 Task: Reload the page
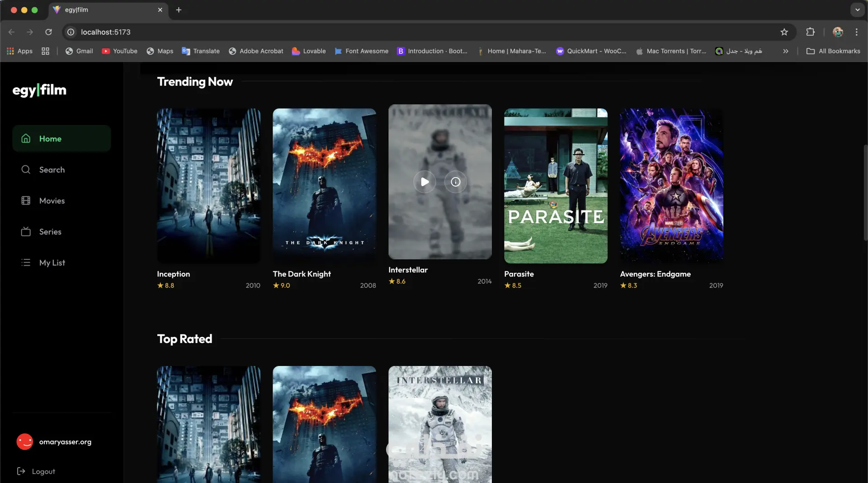pos(48,32)
